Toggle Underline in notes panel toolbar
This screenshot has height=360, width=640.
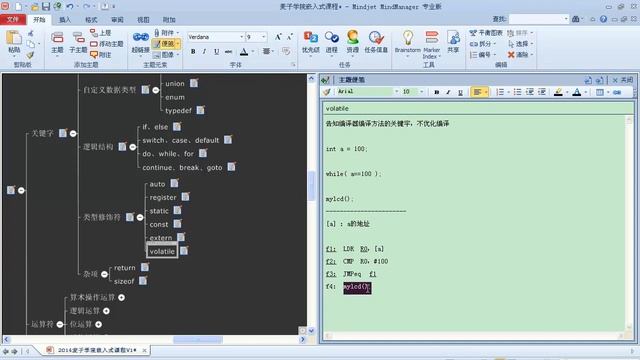(x=460, y=92)
